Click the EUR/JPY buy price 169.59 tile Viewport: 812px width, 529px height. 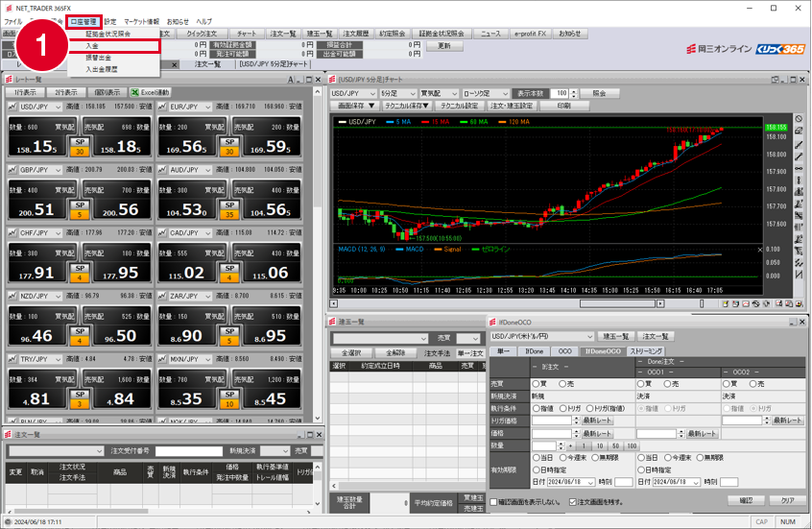(x=267, y=138)
